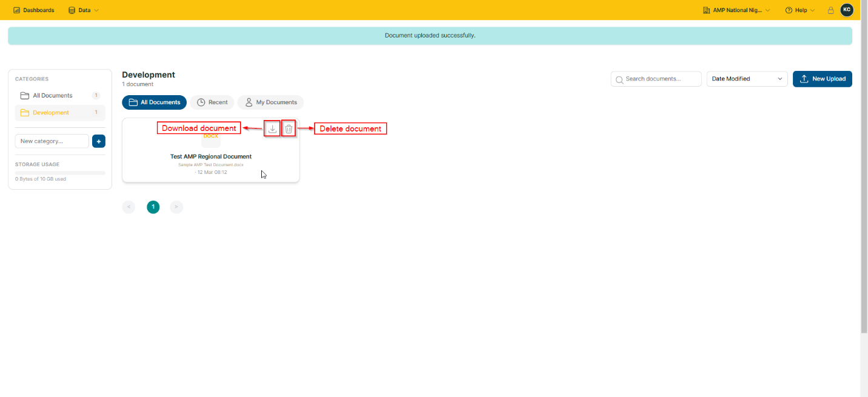Select the All Documents filter tab
The width and height of the screenshot is (868, 397).
point(154,102)
